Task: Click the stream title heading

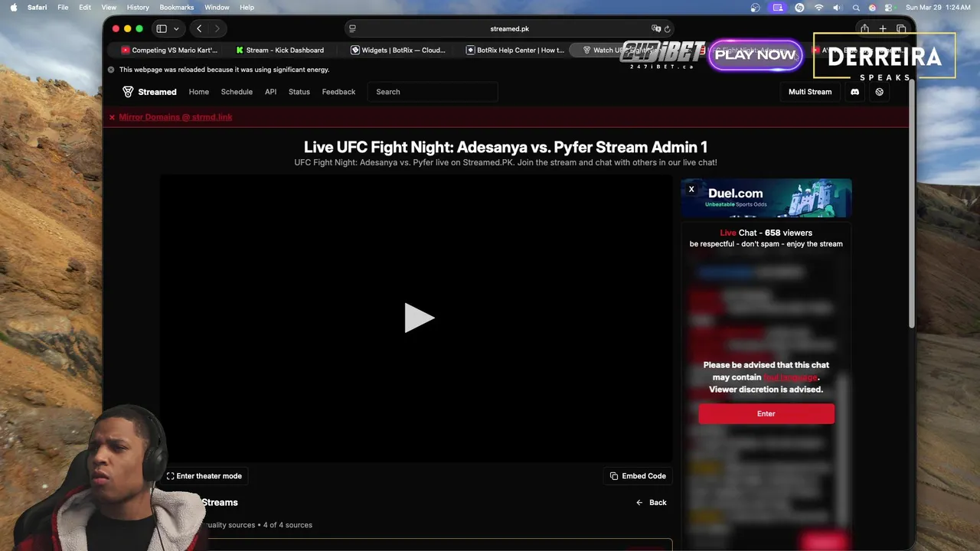Action: [505, 147]
